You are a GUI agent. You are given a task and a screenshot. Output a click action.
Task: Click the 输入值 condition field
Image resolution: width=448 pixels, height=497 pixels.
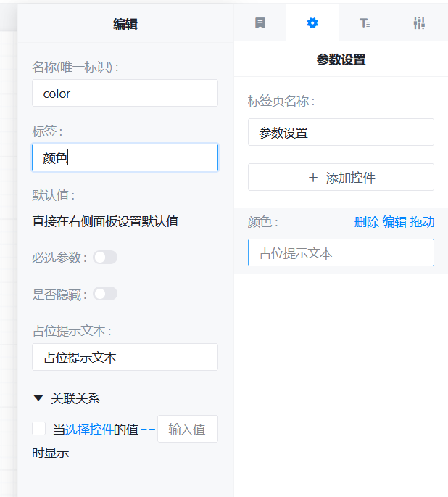pos(187,430)
